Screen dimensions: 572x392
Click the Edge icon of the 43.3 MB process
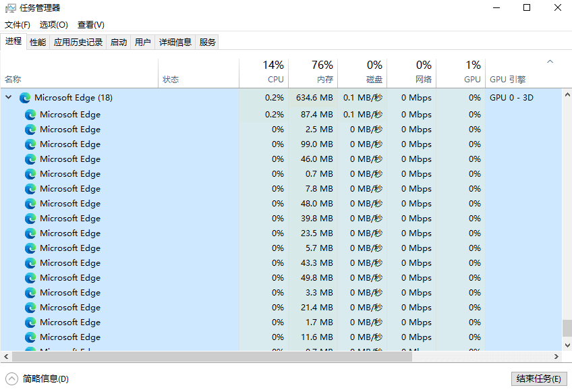click(30, 262)
